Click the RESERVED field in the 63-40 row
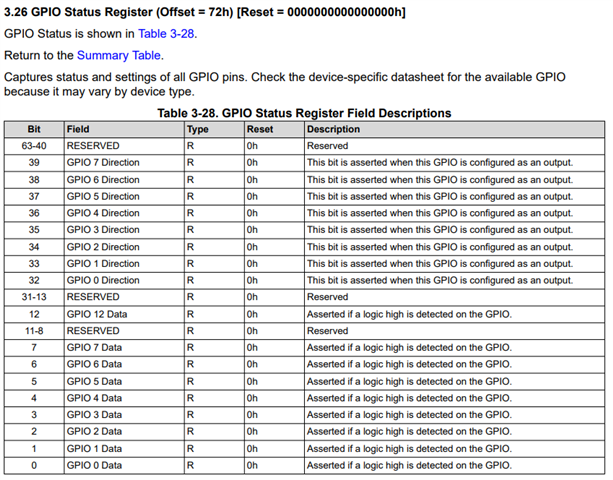Screen dimensions: 613x480 point(93,146)
